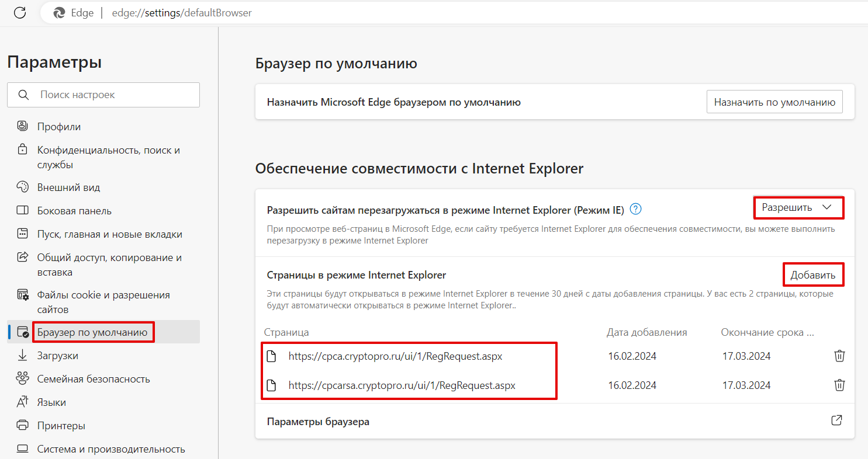Open Языки settings page
The height and width of the screenshot is (459, 868).
coord(51,402)
